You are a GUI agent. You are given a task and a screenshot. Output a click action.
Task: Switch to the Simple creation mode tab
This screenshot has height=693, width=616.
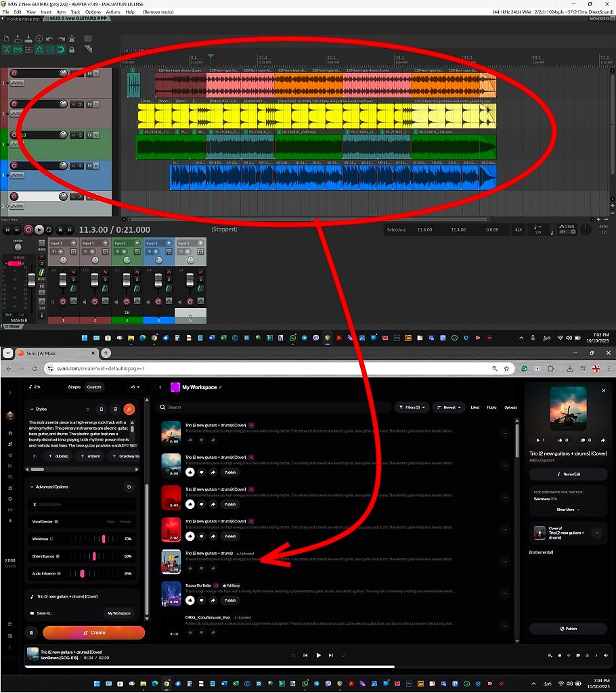point(74,387)
